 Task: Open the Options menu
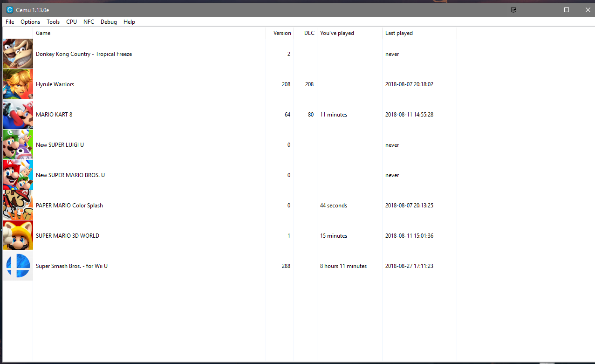tap(30, 22)
